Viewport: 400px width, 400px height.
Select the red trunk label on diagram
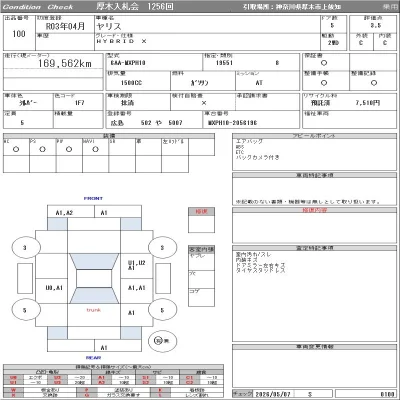(94, 310)
